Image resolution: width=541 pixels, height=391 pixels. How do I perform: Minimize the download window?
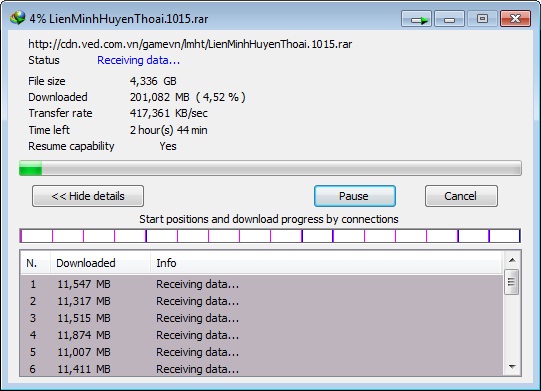point(449,18)
